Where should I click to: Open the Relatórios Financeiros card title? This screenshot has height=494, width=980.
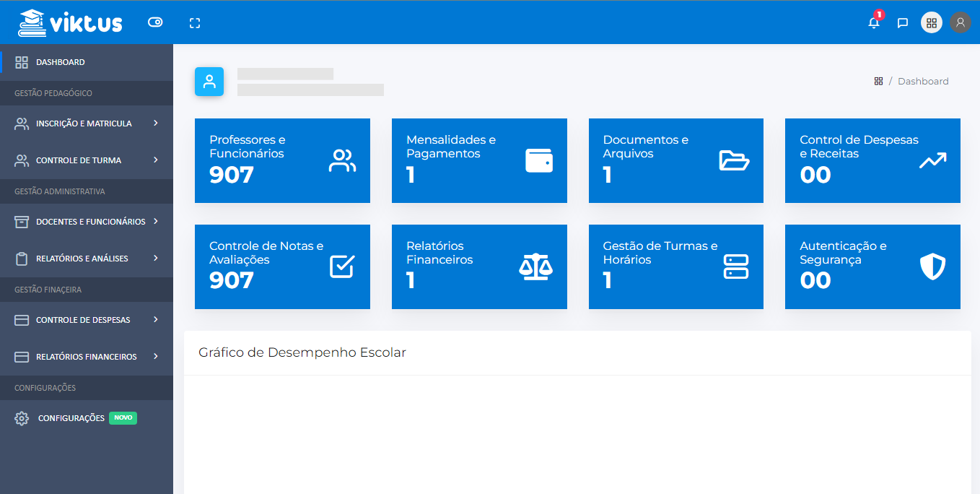tap(439, 253)
